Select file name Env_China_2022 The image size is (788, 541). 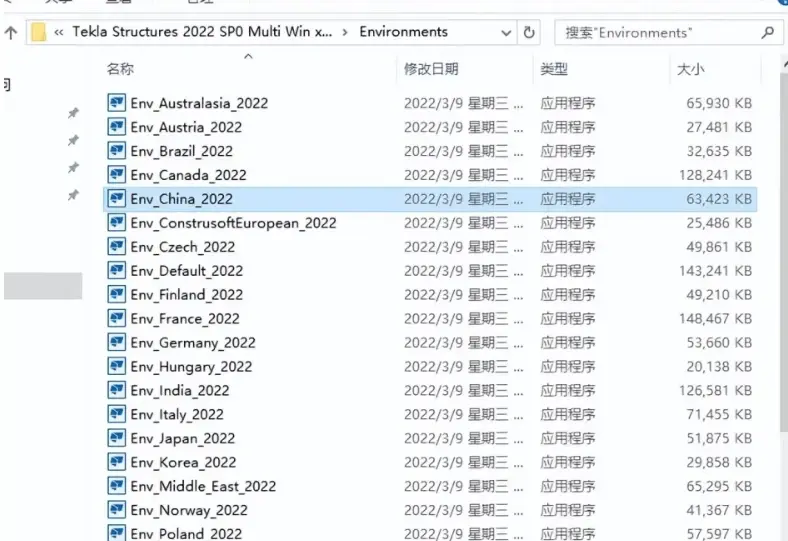[x=181, y=199]
